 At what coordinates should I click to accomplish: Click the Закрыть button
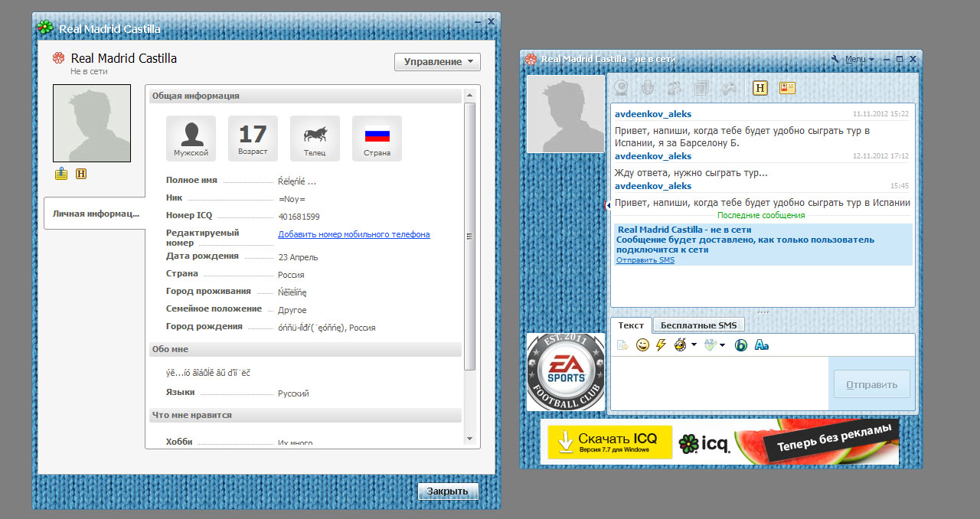[x=448, y=491]
